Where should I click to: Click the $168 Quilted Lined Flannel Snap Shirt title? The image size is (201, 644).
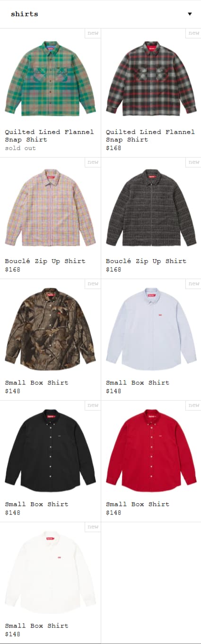150,136
